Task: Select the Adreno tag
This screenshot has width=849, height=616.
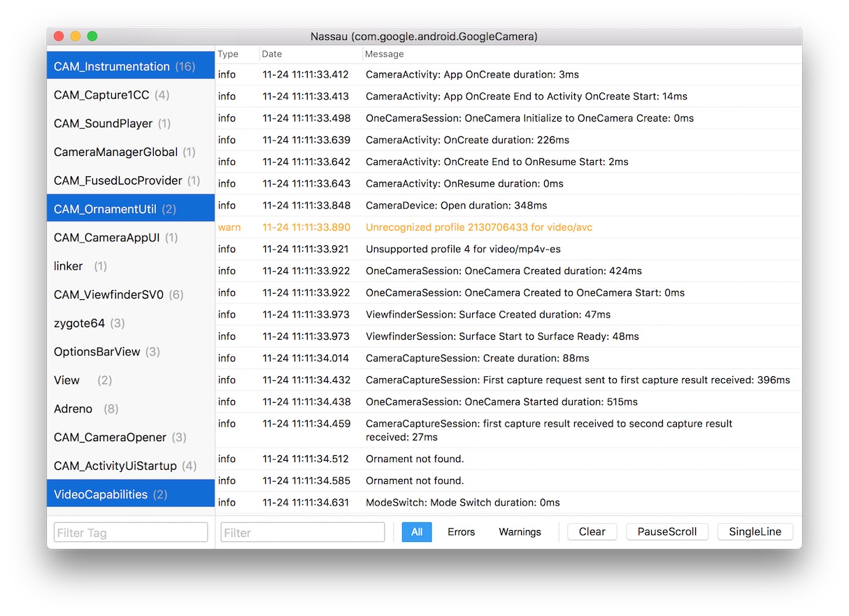Action: [131, 409]
